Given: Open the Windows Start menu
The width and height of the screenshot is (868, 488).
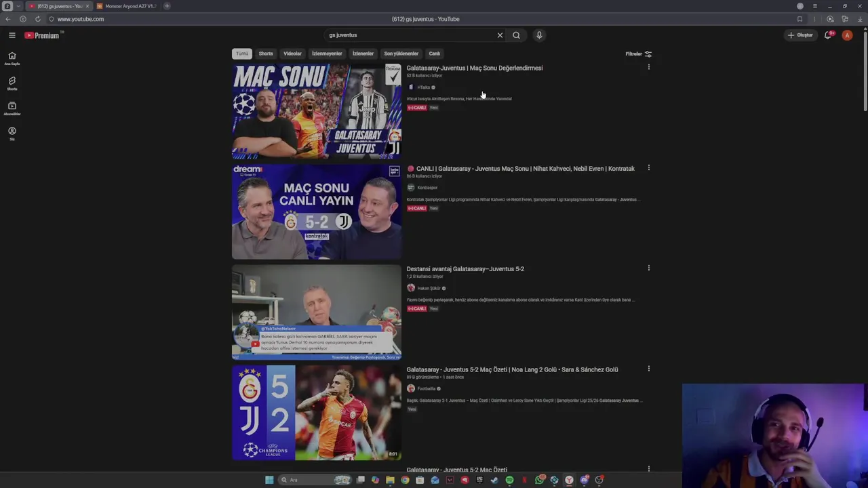Looking at the screenshot, I should tap(269, 480).
